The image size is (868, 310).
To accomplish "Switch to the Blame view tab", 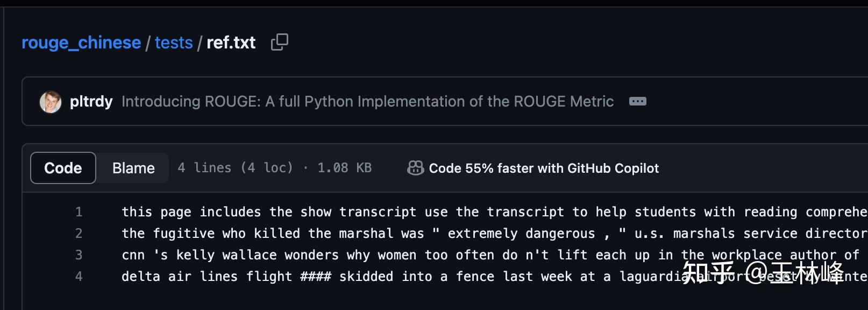I will tap(133, 168).
